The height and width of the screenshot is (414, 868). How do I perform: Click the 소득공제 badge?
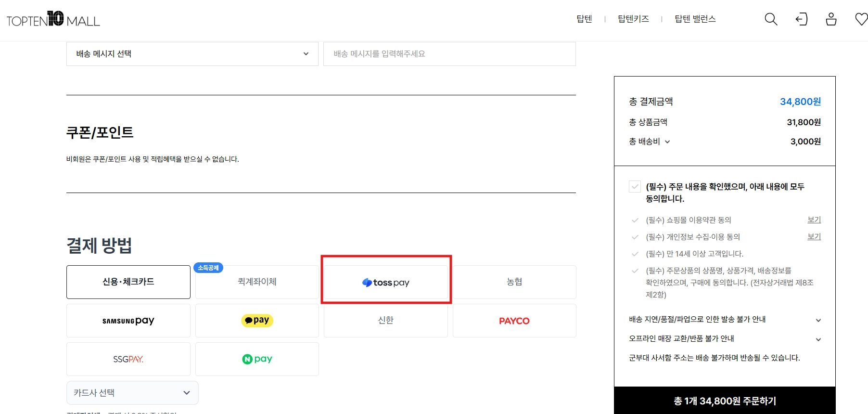(208, 268)
